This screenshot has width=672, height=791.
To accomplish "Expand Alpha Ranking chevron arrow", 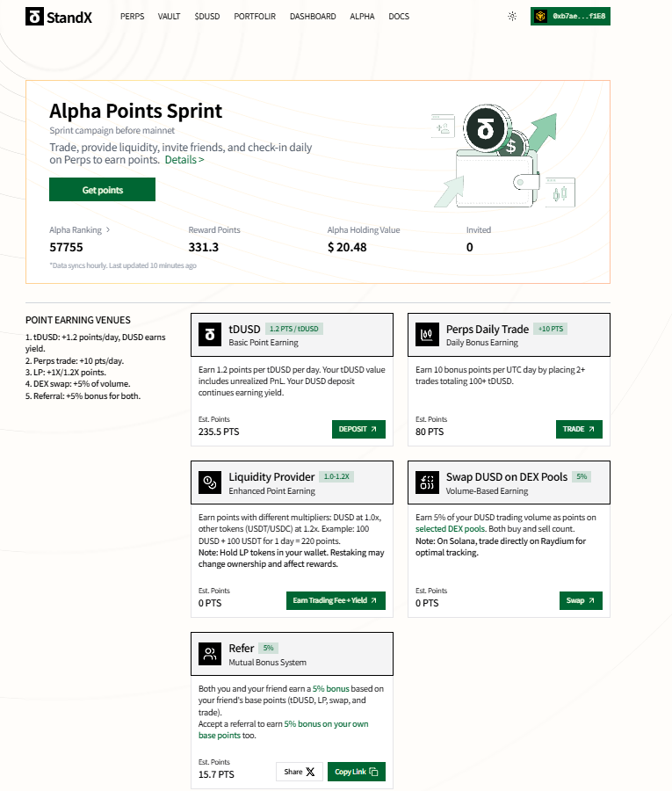I will coord(108,230).
